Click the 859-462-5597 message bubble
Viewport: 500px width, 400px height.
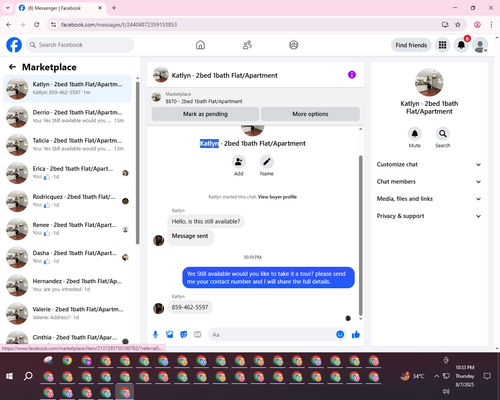coord(190,307)
